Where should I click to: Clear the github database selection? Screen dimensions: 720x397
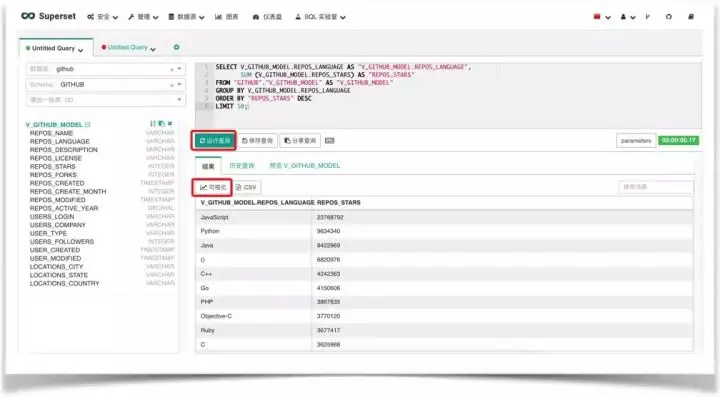(x=172, y=69)
